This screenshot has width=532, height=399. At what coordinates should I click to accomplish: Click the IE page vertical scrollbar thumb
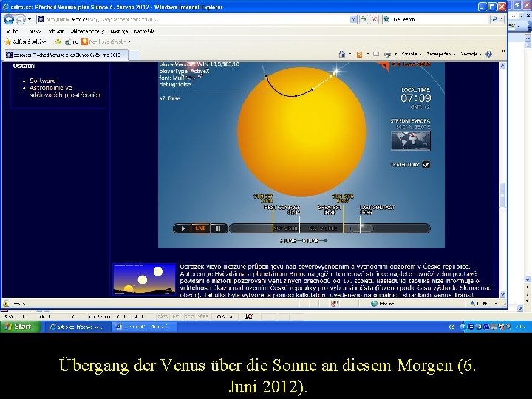tap(502, 195)
